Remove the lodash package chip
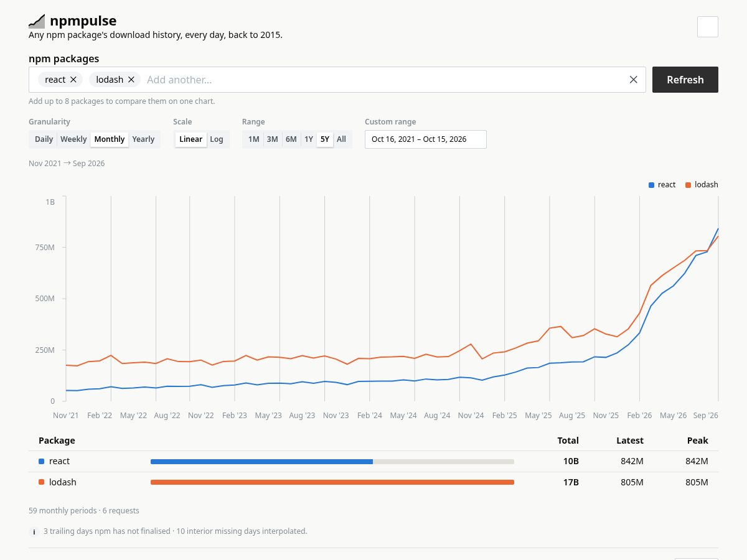Image resolution: width=747 pixels, height=560 pixels. coord(131,80)
